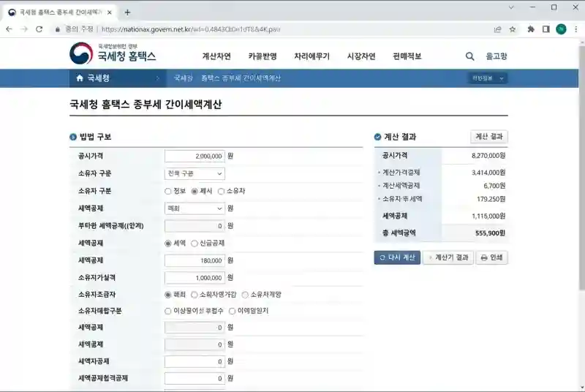Click the 인쇄 print button
Viewport: 585px width, 392px height.
[x=491, y=257]
